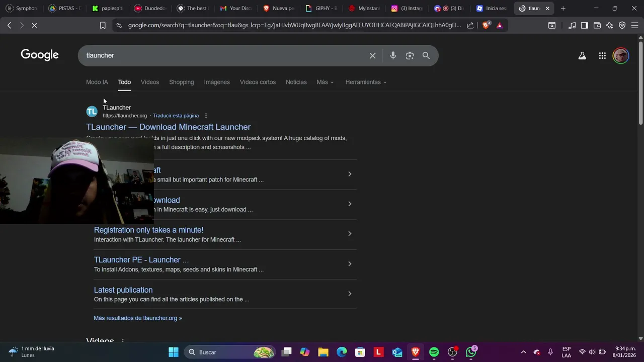Open site settings icon in address bar
The image size is (644, 362).
tap(119, 25)
